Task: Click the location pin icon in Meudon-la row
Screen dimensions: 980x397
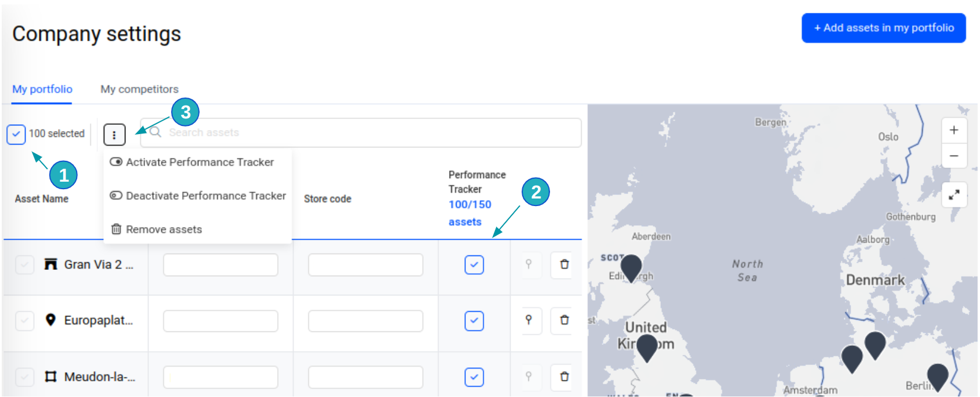Action: click(x=529, y=377)
